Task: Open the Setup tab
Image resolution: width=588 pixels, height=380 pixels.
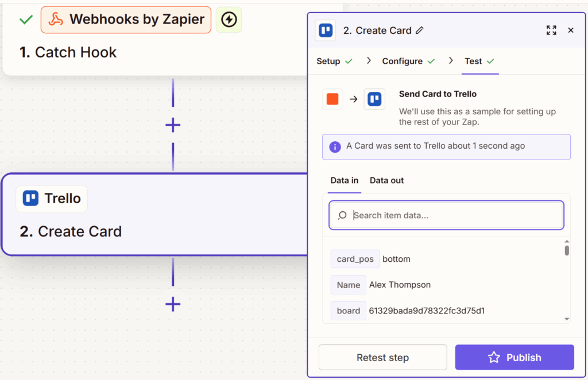Action: pyautogui.click(x=328, y=61)
